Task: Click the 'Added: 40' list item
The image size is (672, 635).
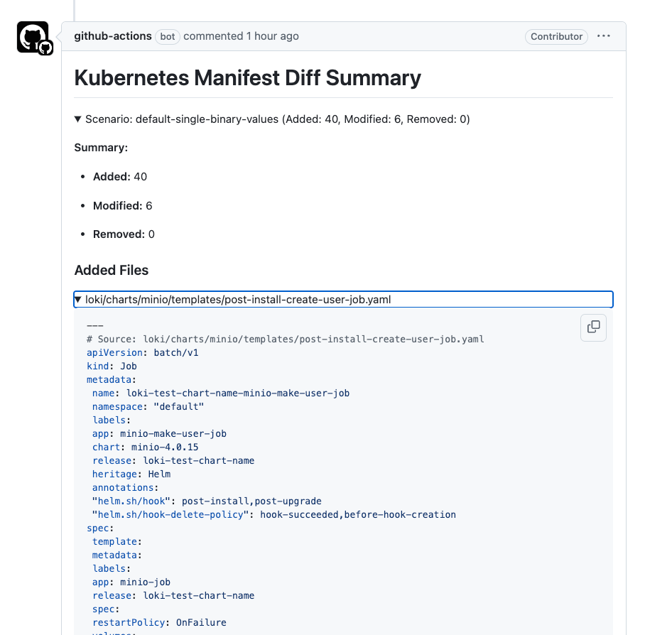Action: (120, 177)
